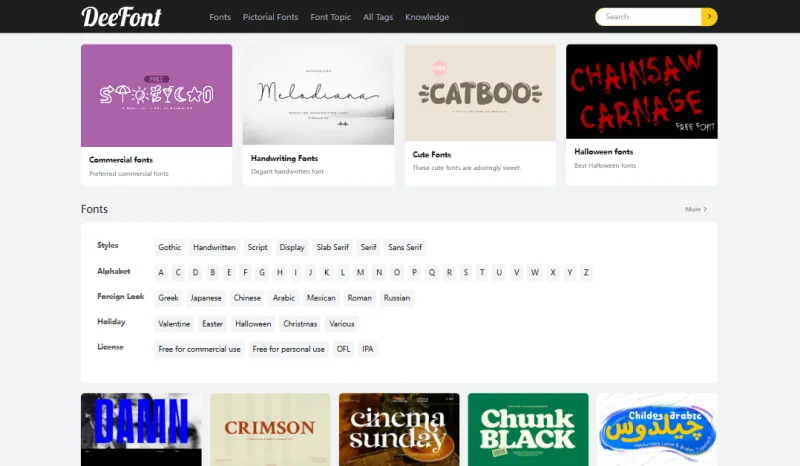Open Pictorial Fonts in navigation

[x=270, y=17]
